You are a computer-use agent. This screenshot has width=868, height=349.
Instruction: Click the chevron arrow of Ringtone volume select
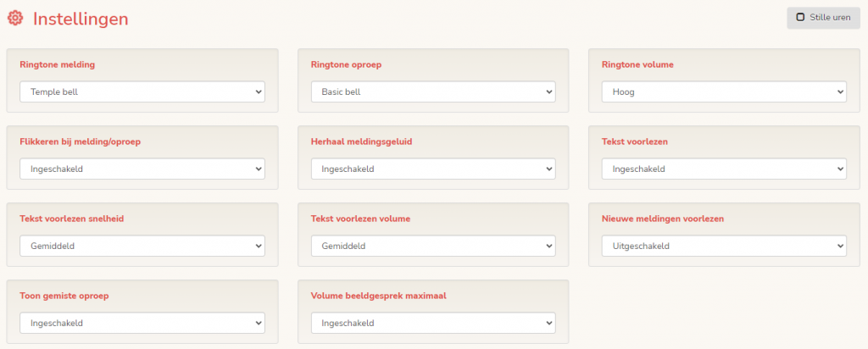coord(839,91)
